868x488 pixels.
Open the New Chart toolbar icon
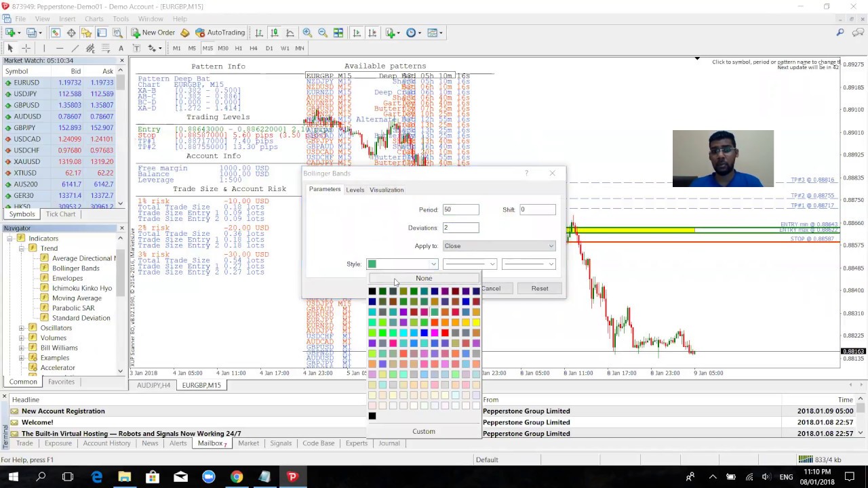[9, 33]
